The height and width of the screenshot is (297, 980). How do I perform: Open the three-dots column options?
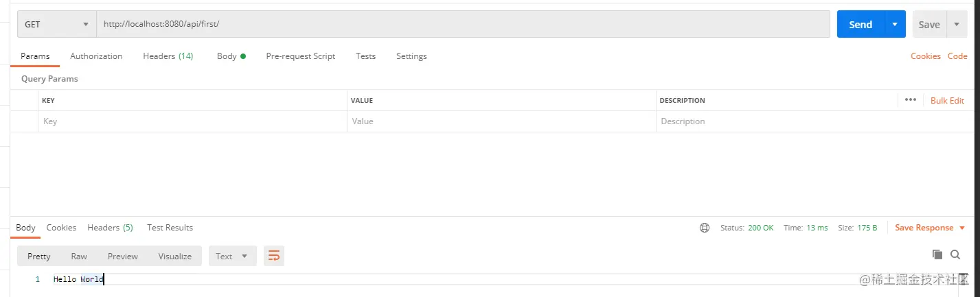pos(911,99)
